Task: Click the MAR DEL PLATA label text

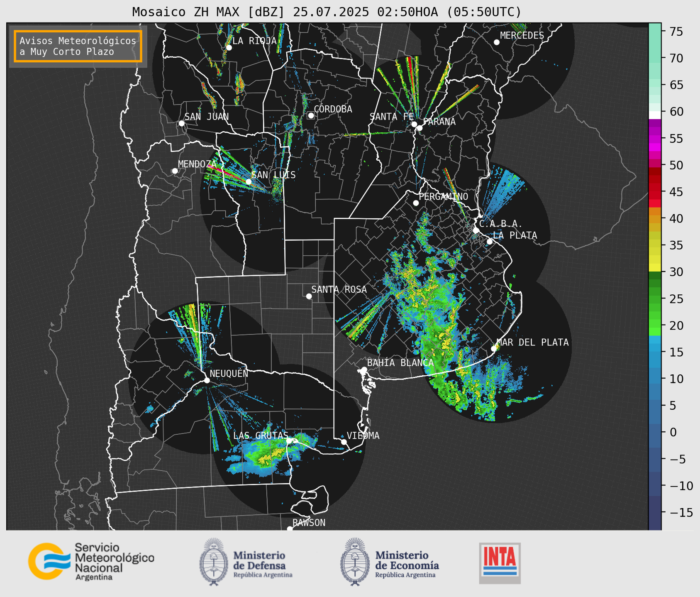Action: click(x=533, y=343)
